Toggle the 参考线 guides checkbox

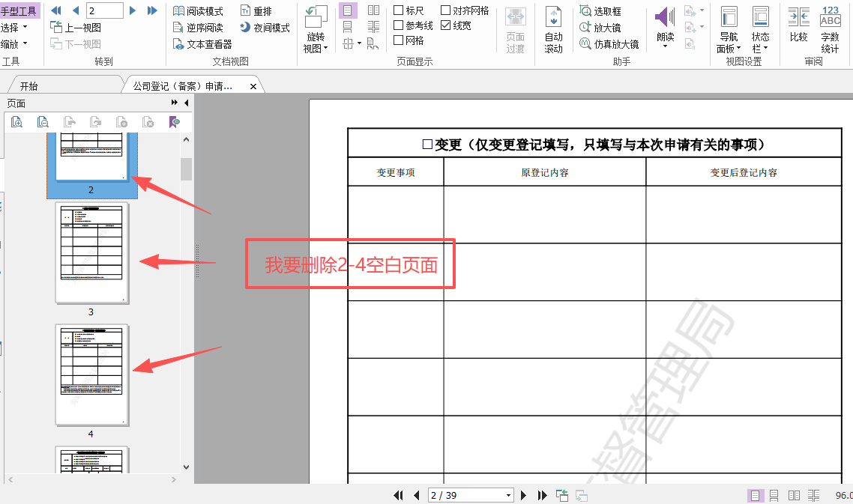tap(398, 25)
